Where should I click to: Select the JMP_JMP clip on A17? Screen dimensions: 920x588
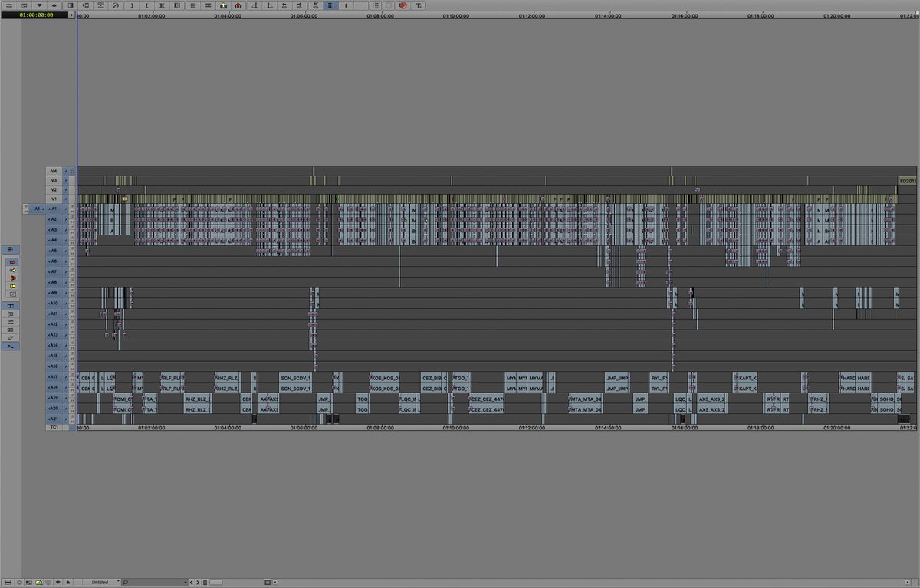[617, 378]
